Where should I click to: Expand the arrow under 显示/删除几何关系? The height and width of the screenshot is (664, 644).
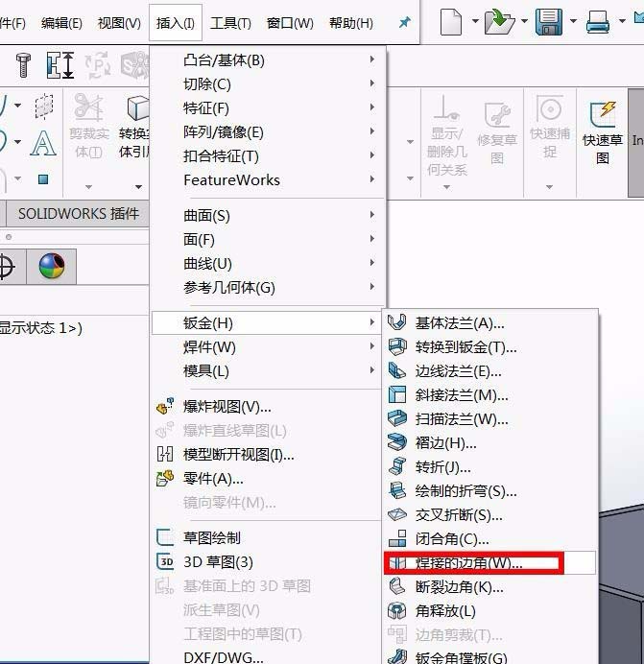(446, 187)
